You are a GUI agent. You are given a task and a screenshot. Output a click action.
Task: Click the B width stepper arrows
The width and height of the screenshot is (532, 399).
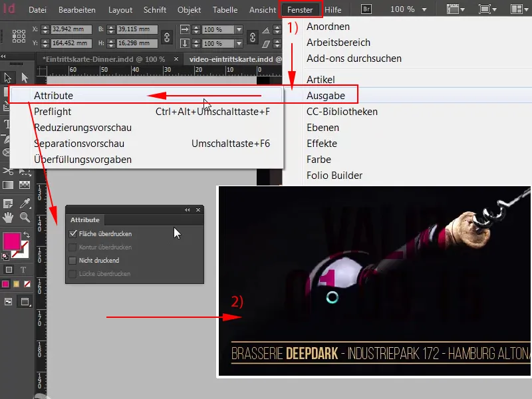pyautogui.click(x=111, y=29)
